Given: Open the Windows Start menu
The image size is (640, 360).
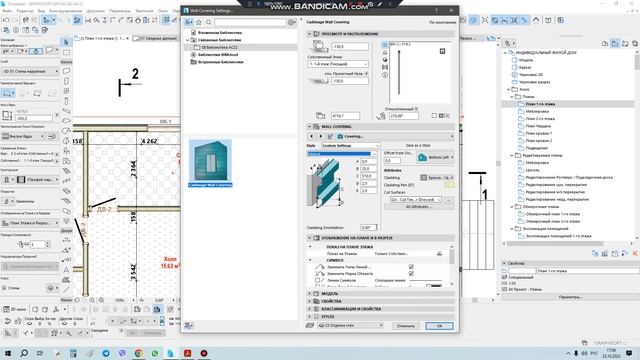Looking at the screenshot, I should coord(7,353).
